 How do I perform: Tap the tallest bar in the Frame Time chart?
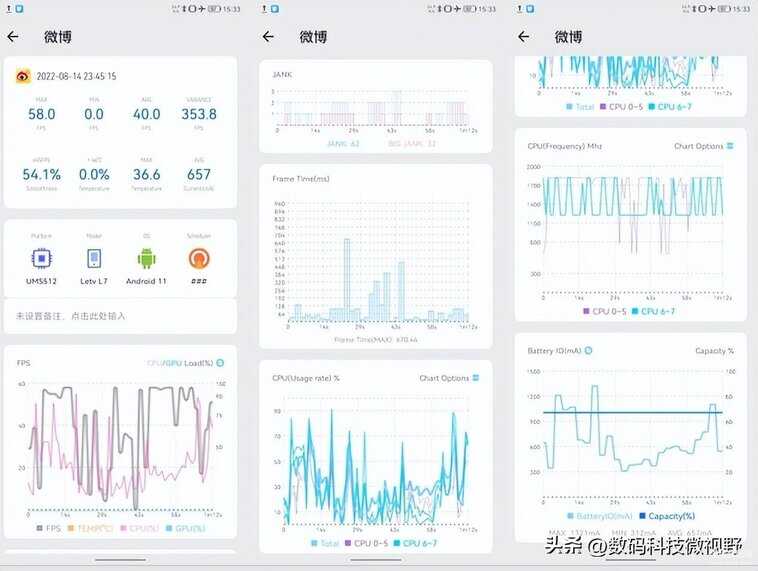coord(347,280)
